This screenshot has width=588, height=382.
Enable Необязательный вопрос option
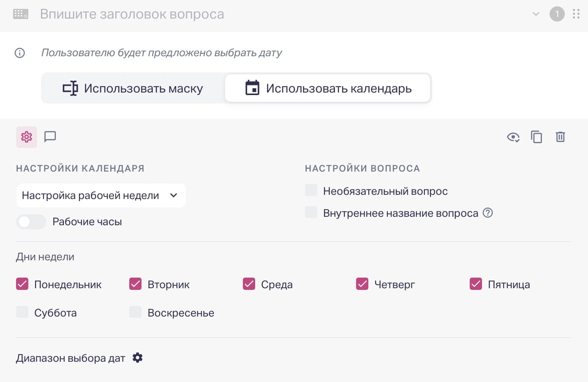click(311, 190)
